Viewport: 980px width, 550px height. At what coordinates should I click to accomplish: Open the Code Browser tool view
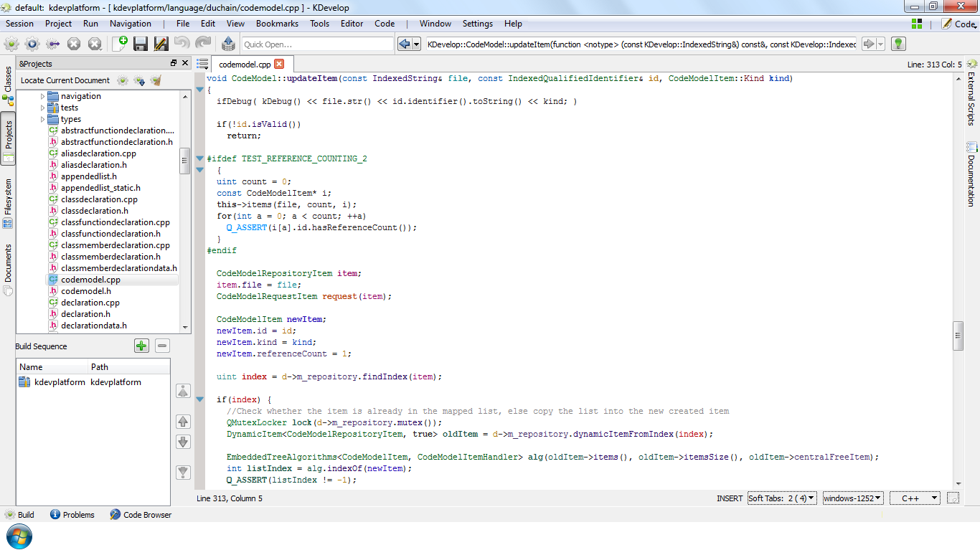tap(141, 515)
